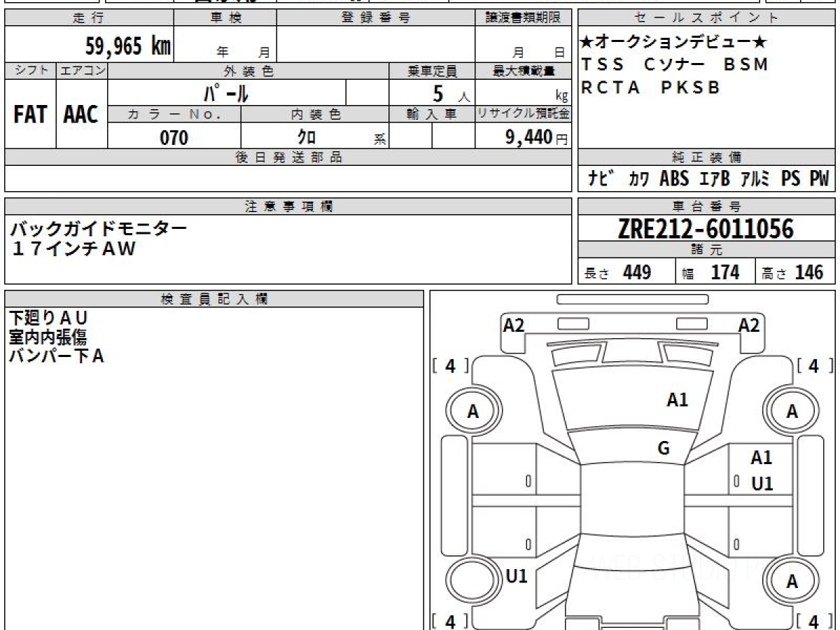
Task: Select the 室内内張傷 inspector note
Action: pyautogui.click(x=48, y=337)
